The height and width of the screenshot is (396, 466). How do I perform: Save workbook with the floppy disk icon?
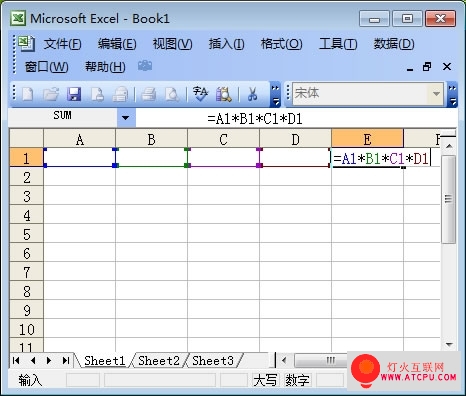tap(74, 94)
